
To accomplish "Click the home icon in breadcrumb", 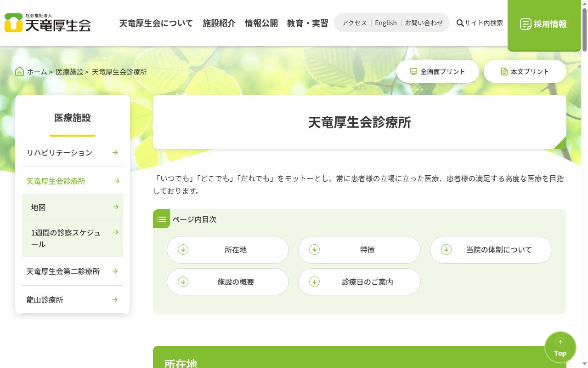I will 20,72.
